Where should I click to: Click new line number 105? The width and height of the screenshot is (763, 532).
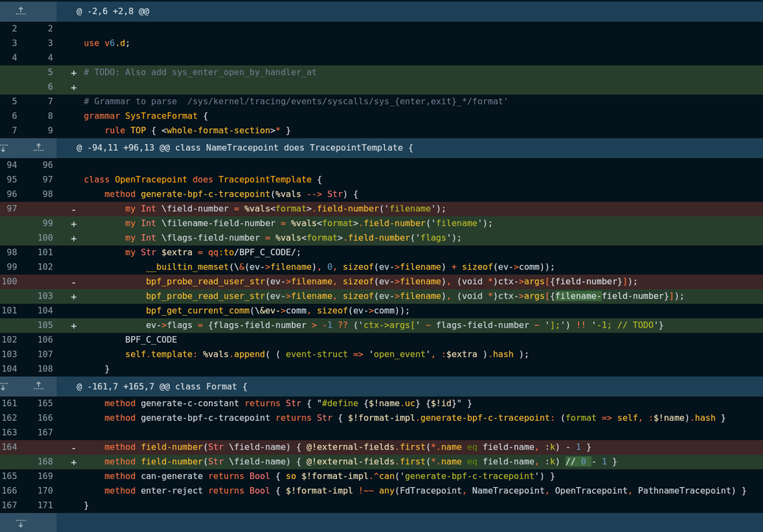45,325
